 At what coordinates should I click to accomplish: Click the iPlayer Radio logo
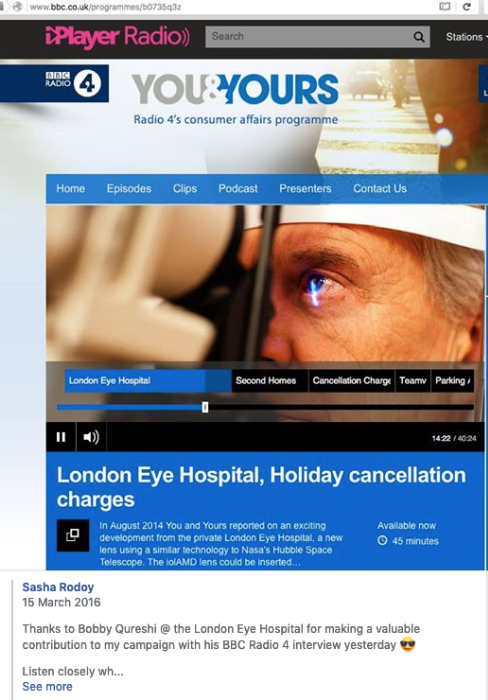pos(117,37)
